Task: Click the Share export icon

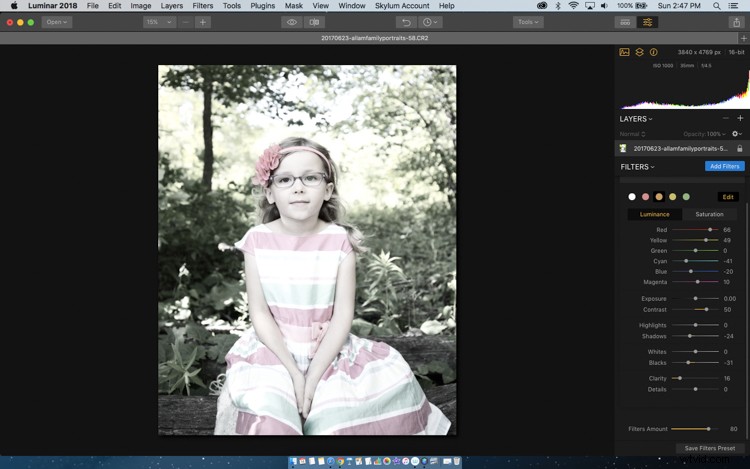Action: click(737, 22)
